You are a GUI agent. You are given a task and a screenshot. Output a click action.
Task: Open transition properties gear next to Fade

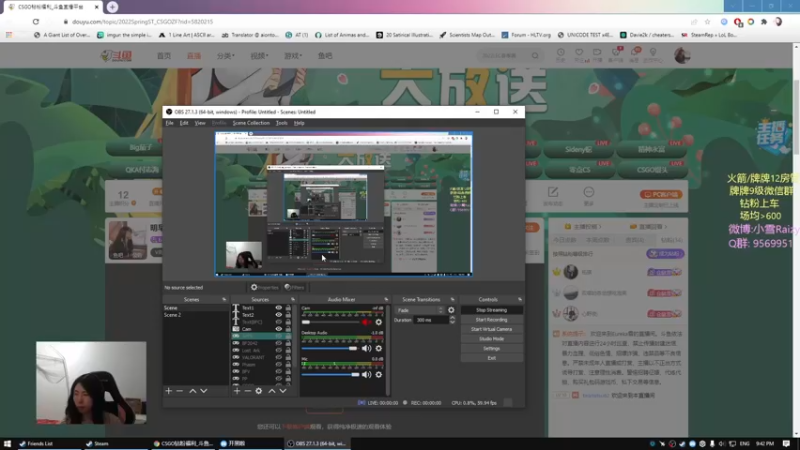(451, 310)
